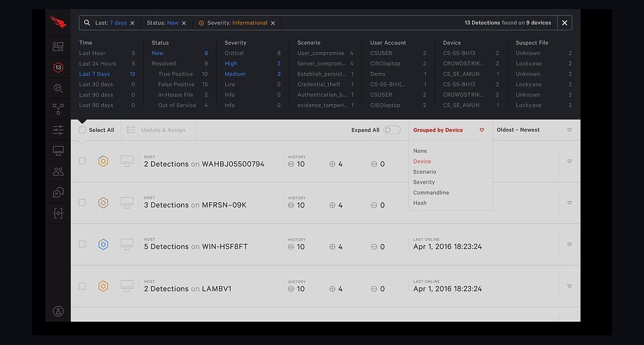644x345 pixels.
Task: Expand the MFRSN-09K row chevron
Action: (x=569, y=203)
